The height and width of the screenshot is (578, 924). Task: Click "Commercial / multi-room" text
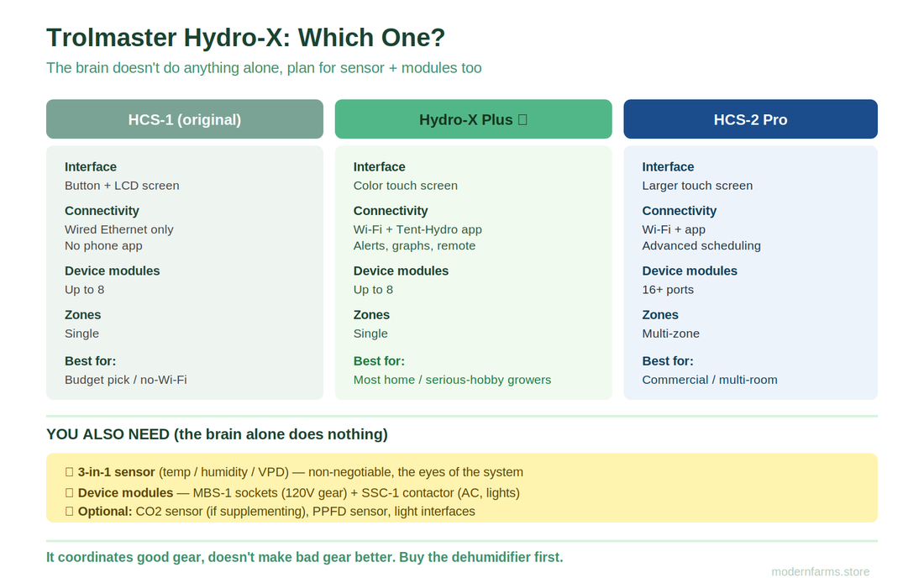[x=710, y=380]
